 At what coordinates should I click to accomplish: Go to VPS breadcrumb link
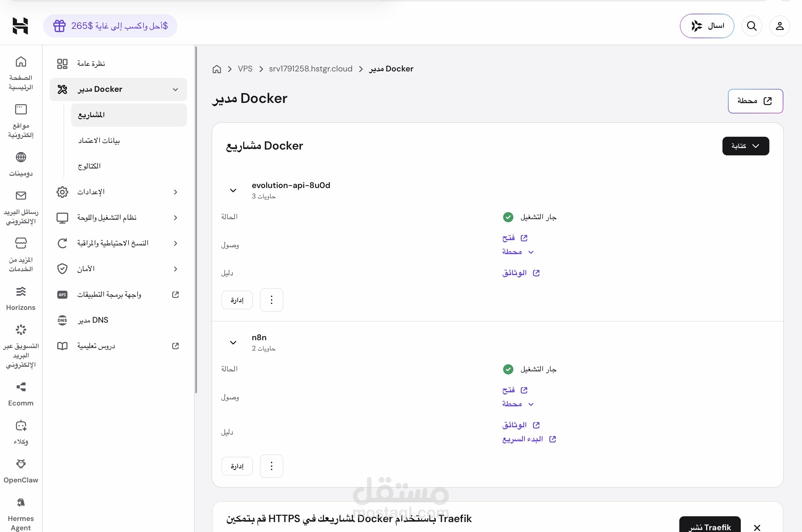(245, 69)
